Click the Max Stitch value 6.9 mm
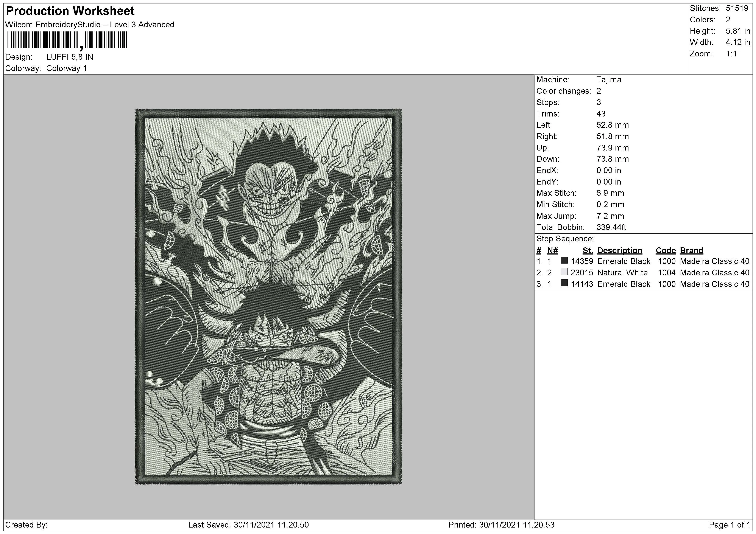 (x=610, y=193)
